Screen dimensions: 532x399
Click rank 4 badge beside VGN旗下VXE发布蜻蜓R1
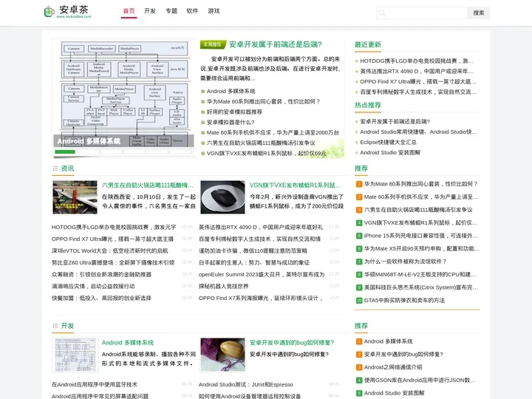point(359,223)
